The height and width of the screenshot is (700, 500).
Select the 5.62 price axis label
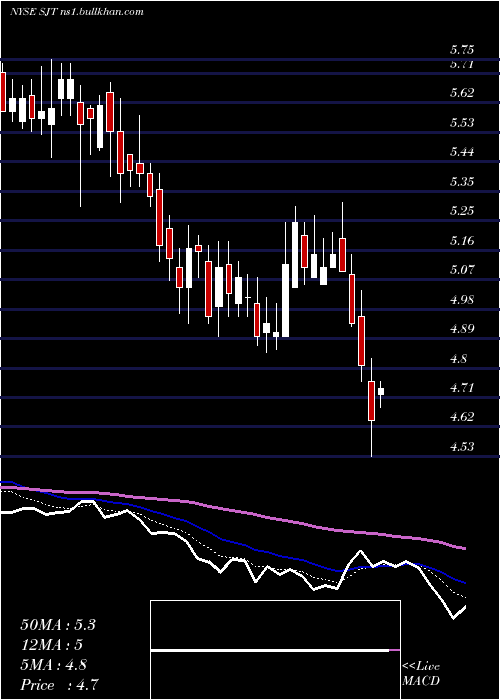pyautogui.click(x=462, y=93)
